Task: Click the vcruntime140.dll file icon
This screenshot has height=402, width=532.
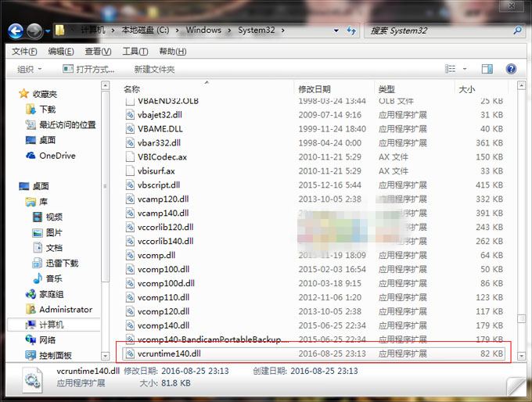Action: tap(130, 354)
